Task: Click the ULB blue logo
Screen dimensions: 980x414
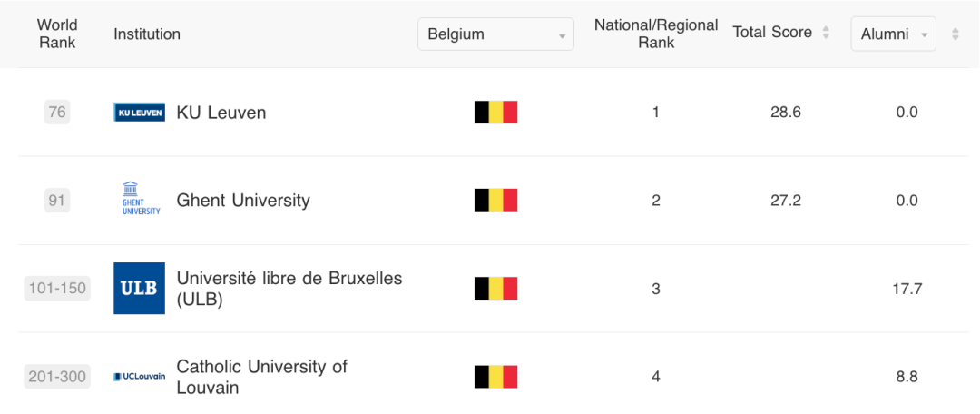Action: click(x=140, y=289)
